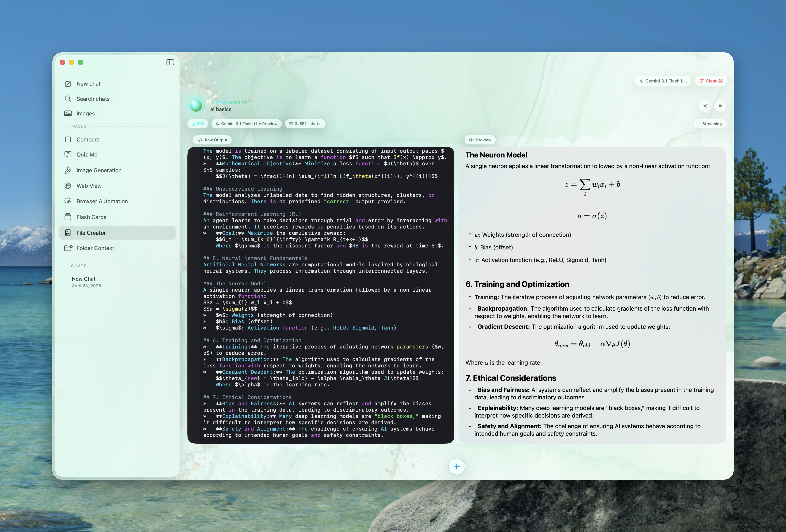Select the File Creator tool
Screen dimensions: 786x532
coord(117,233)
